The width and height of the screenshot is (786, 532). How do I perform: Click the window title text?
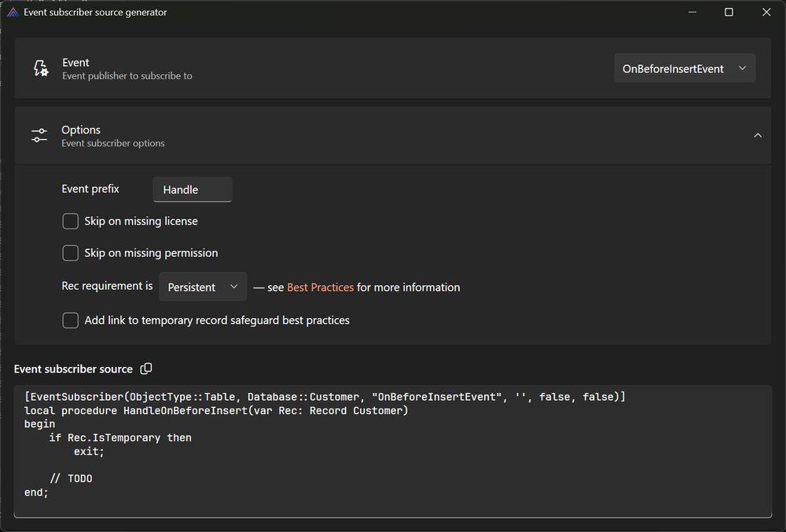pyautogui.click(x=95, y=12)
